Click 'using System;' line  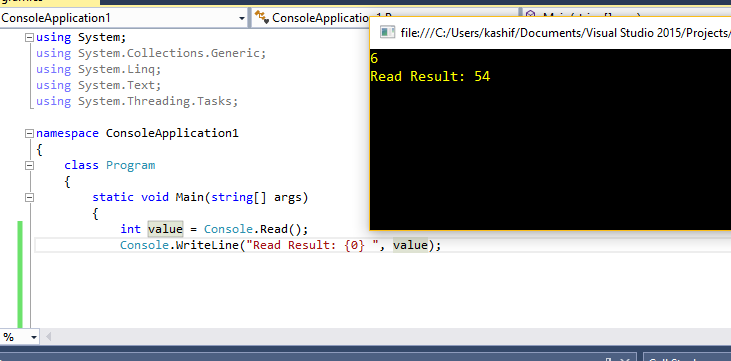pyautogui.click(x=81, y=37)
